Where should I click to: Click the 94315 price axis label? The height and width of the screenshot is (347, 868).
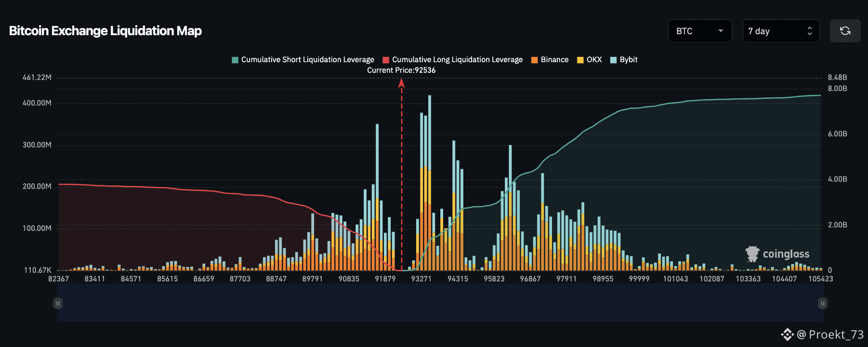tap(458, 279)
